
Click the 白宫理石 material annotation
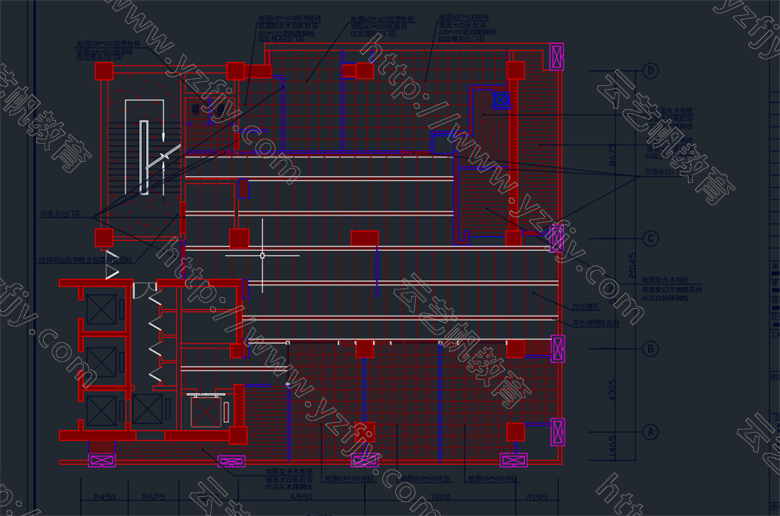(x=586, y=308)
